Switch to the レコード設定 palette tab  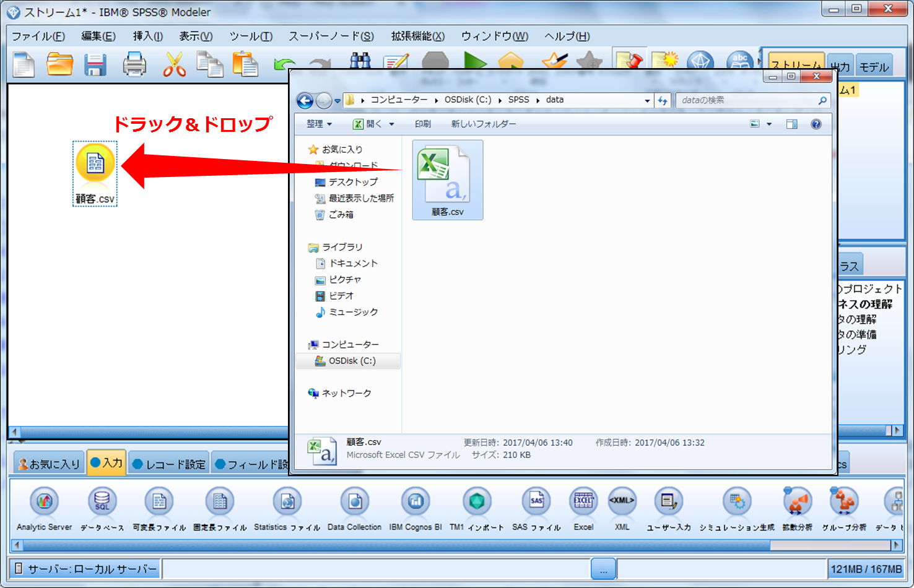[x=169, y=464]
